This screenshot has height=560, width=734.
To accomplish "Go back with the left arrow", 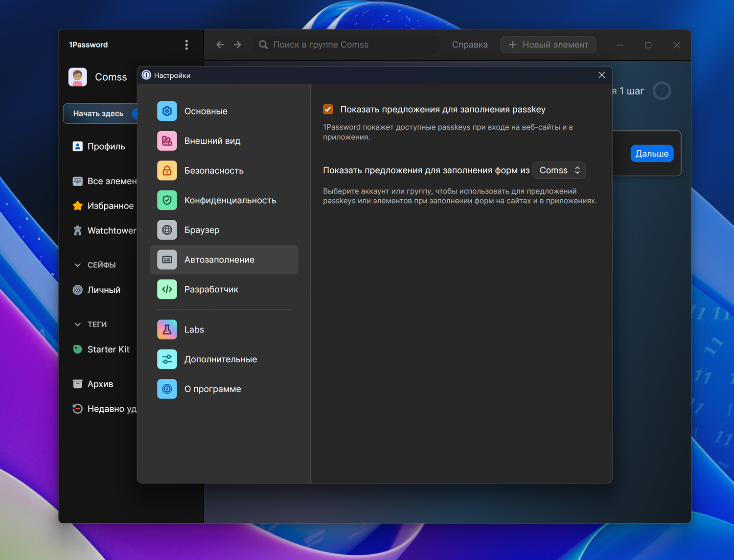I will (x=220, y=45).
